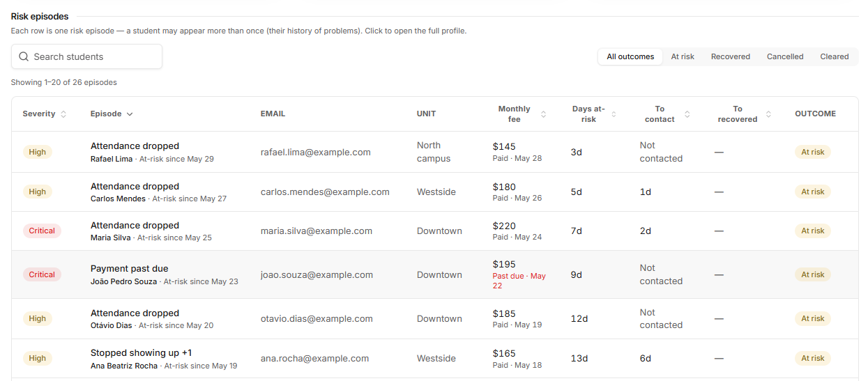
Task: Click the EMAIL column header
Action: (x=273, y=114)
